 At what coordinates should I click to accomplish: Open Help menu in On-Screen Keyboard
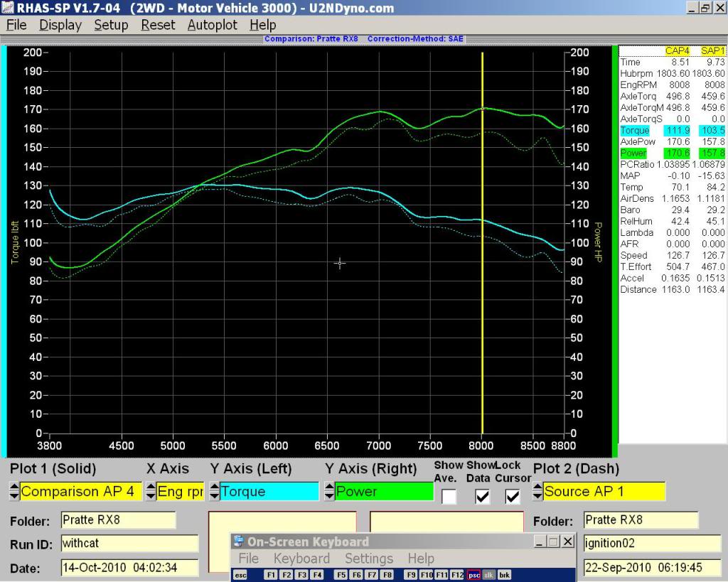421,558
